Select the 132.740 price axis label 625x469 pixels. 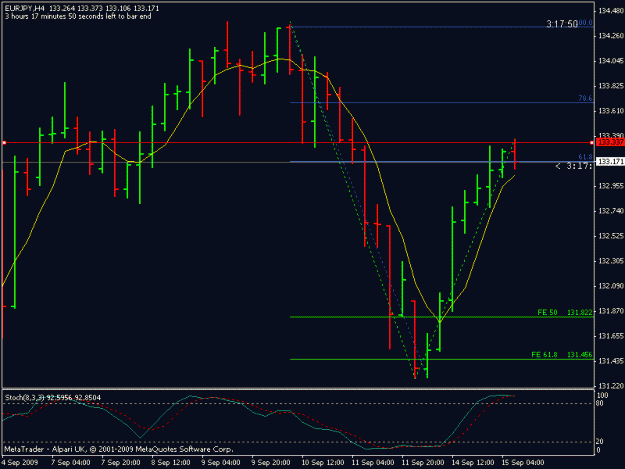click(611, 211)
